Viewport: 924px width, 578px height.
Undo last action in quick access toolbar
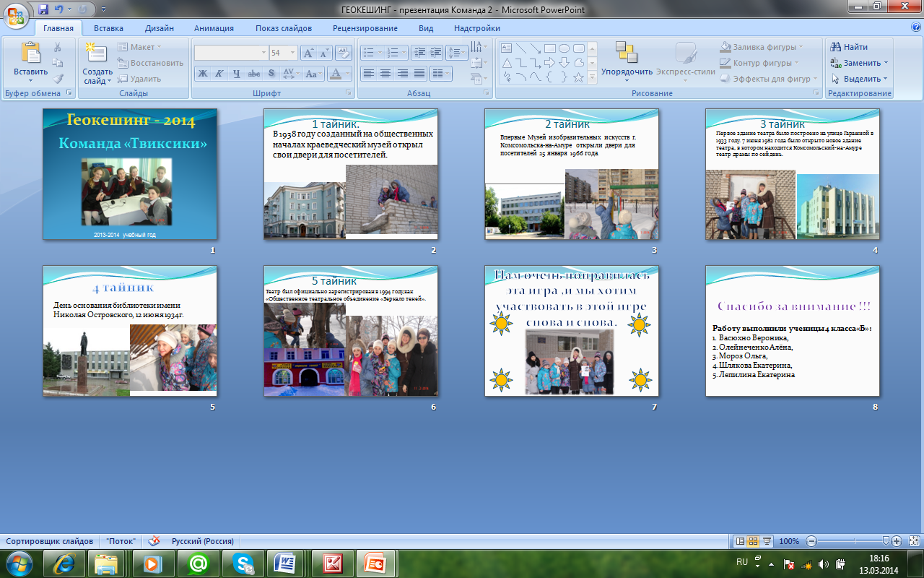pyautogui.click(x=61, y=9)
